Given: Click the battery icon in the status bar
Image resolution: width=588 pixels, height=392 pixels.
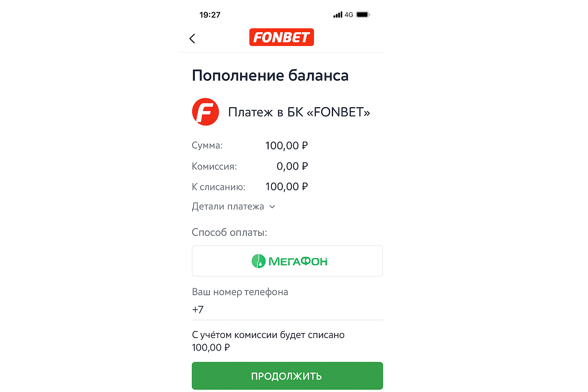Looking at the screenshot, I should (363, 15).
